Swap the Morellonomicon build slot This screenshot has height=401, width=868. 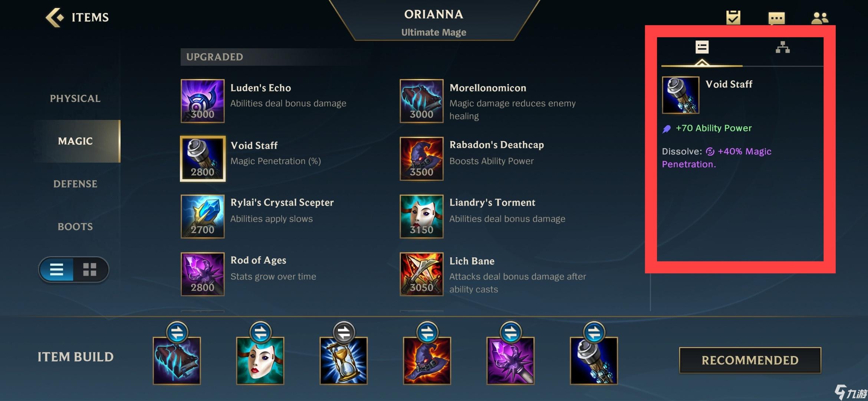[177, 332]
